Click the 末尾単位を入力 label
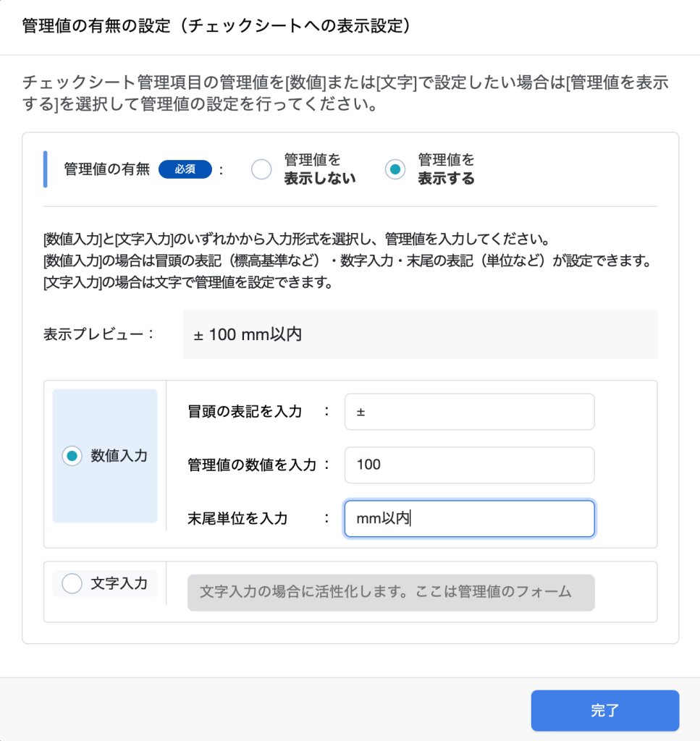The width and height of the screenshot is (700, 741). click(237, 518)
